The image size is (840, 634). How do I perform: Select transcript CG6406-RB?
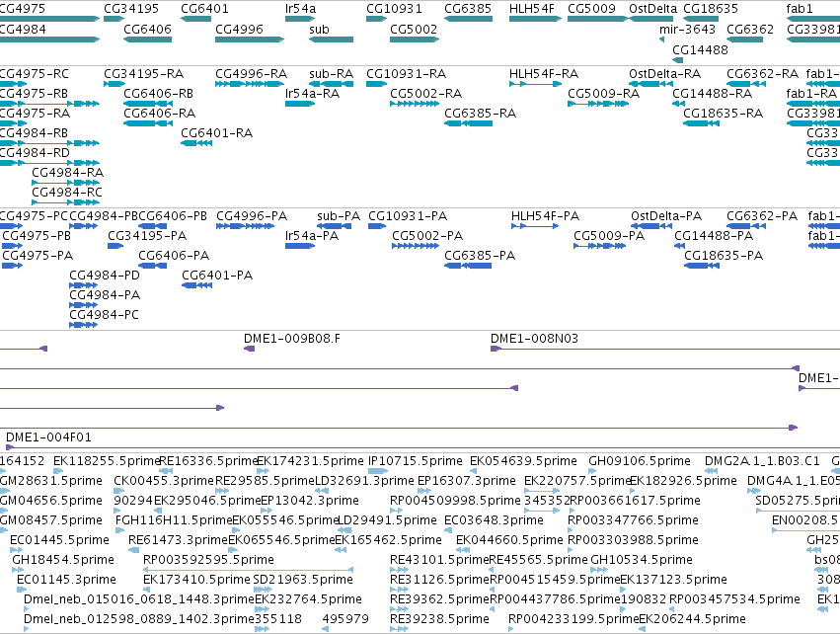coord(159,93)
